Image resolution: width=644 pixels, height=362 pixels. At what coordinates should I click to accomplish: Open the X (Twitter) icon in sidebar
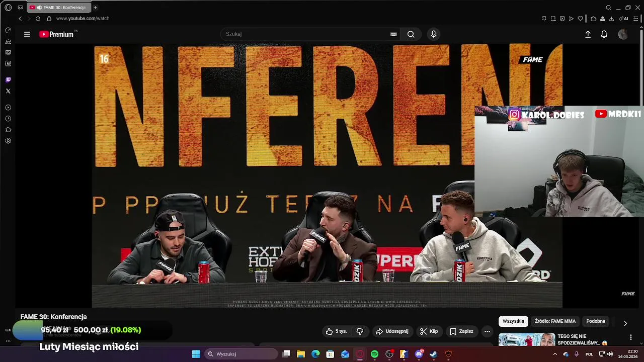tap(8, 91)
